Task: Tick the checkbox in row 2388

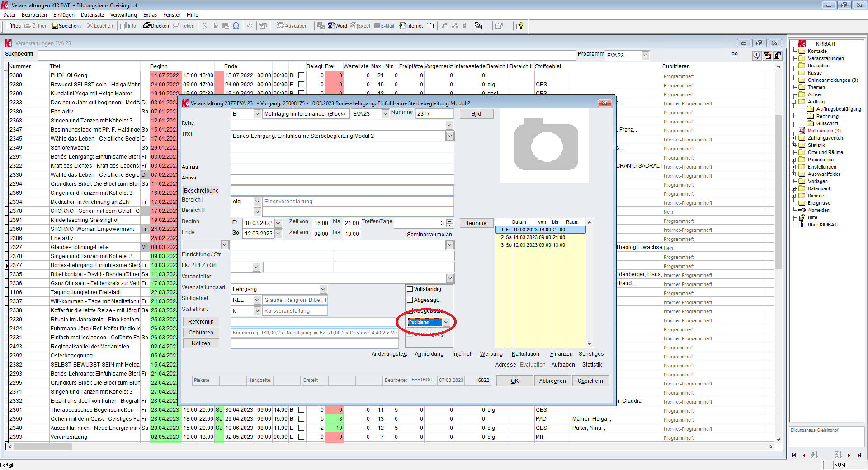Action: click(302, 75)
